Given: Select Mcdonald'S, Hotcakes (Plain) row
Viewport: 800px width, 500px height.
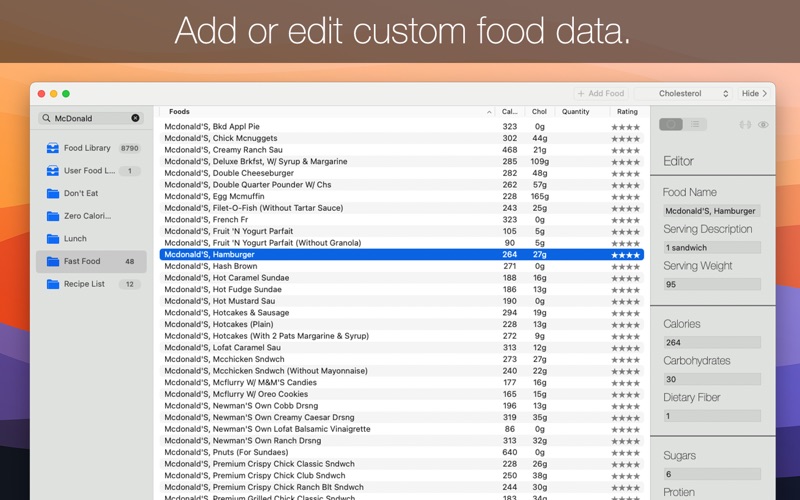Looking at the screenshot, I should point(402,324).
